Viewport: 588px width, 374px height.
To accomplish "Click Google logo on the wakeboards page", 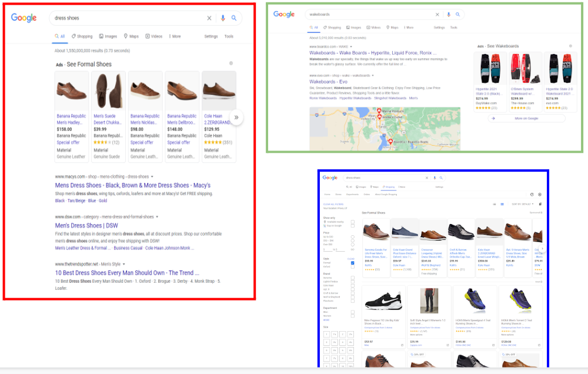I will click(284, 14).
